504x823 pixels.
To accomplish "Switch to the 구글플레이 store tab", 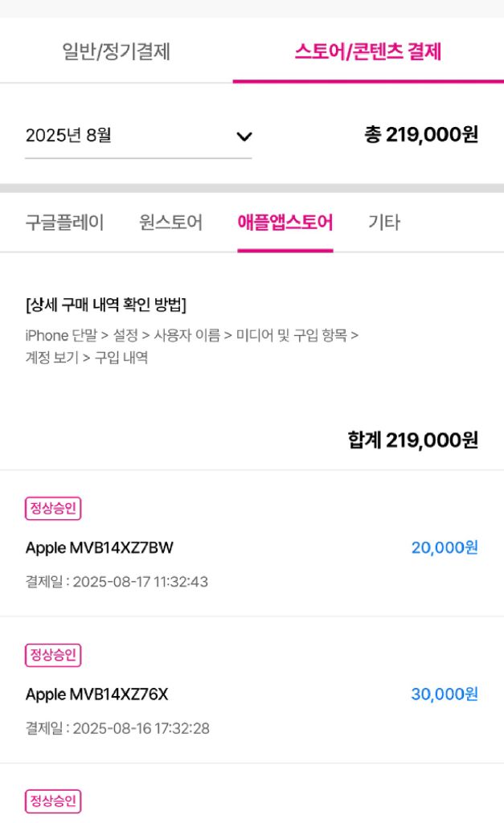I will click(x=64, y=223).
